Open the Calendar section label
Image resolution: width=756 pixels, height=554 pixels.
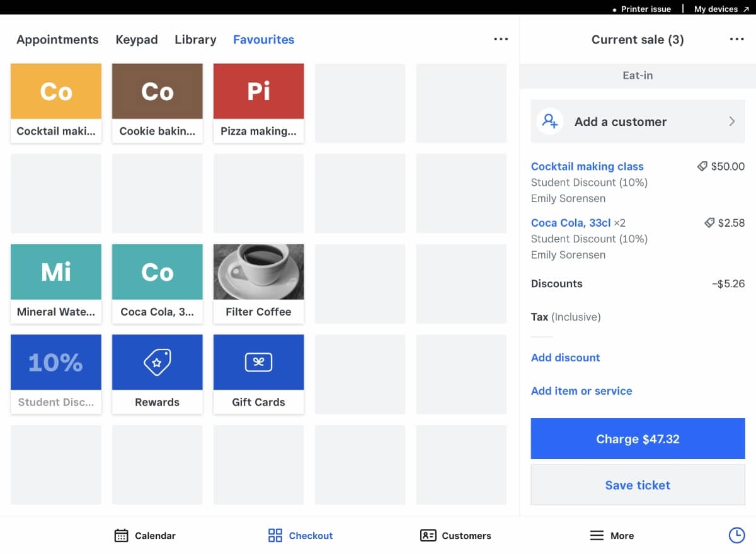(155, 536)
